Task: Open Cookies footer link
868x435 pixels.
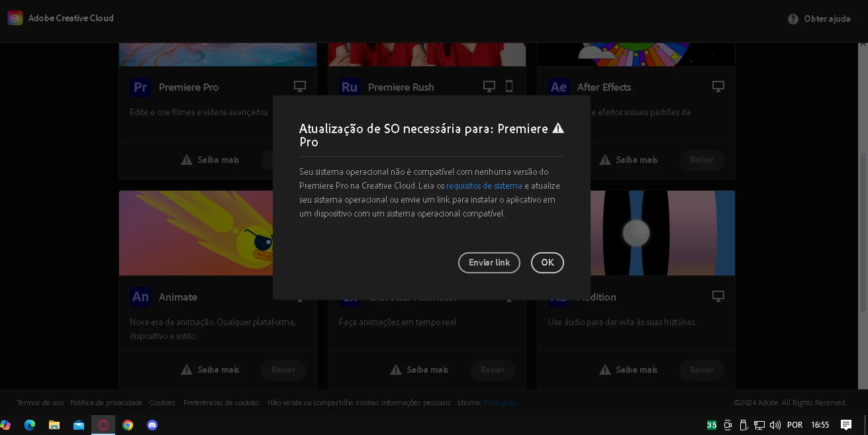Action: pos(162,403)
